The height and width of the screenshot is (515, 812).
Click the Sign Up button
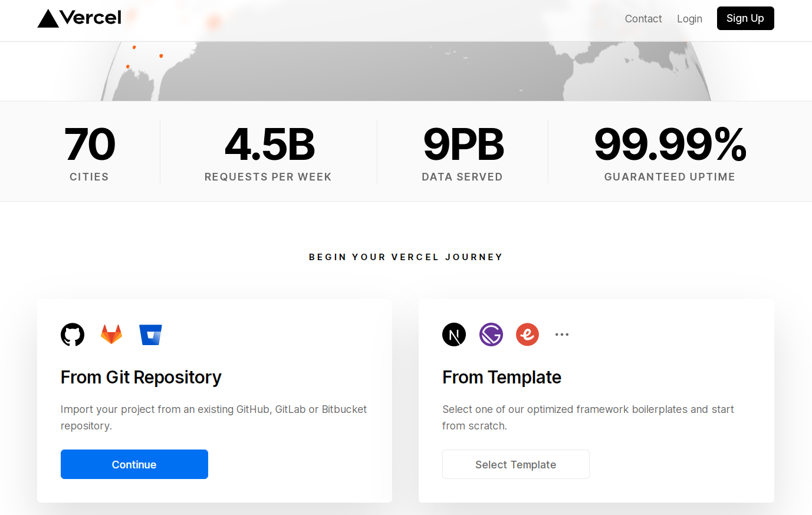745,18
